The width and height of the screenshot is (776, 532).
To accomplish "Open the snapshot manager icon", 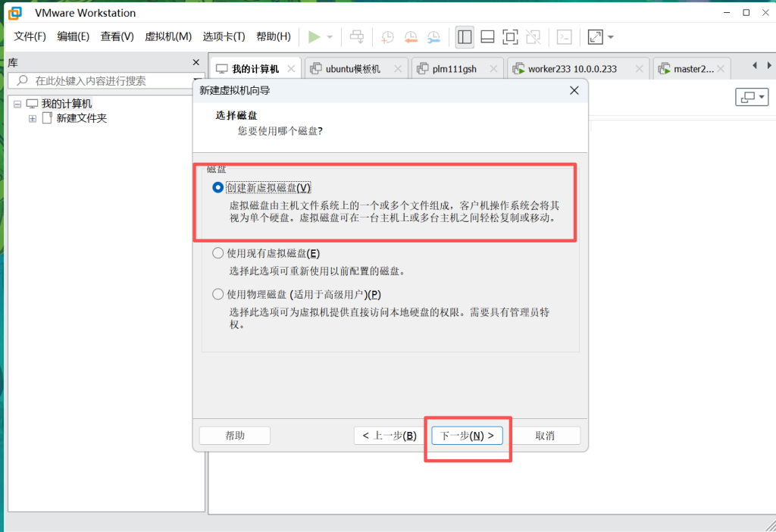I will (x=433, y=36).
